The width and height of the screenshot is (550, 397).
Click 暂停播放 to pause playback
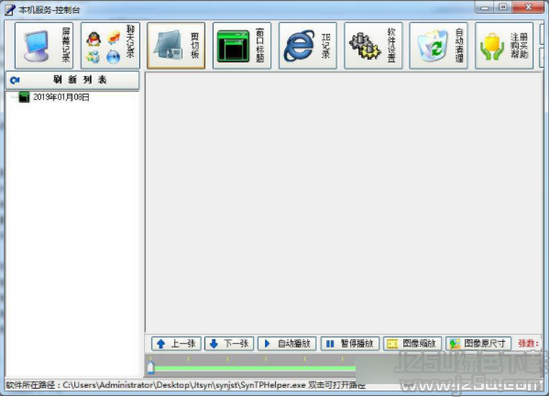pos(350,344)
